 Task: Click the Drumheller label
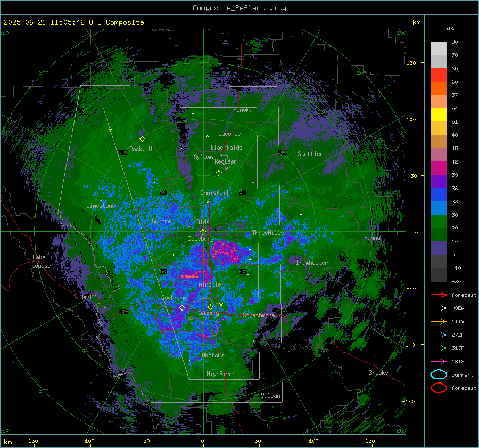pos(312,263)
